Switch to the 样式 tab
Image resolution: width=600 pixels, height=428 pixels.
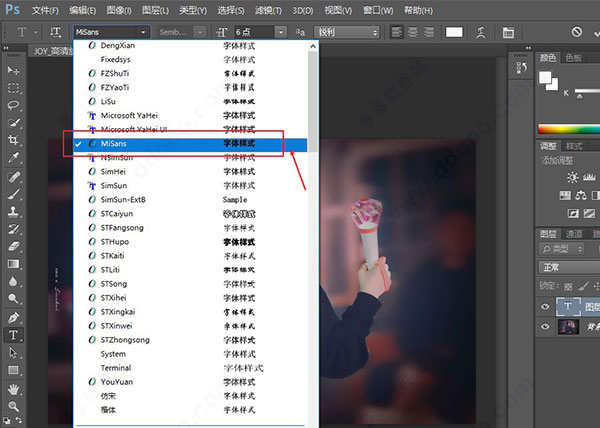coord(574,146)
